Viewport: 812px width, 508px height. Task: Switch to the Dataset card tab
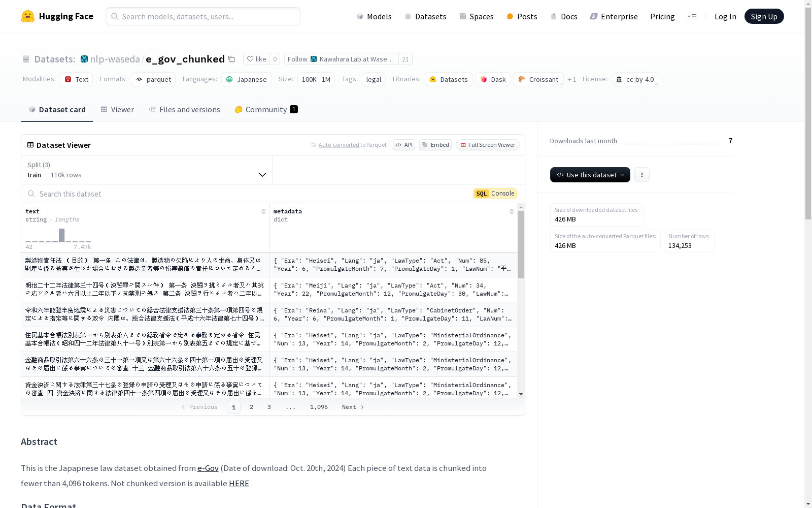click(57, 109)
